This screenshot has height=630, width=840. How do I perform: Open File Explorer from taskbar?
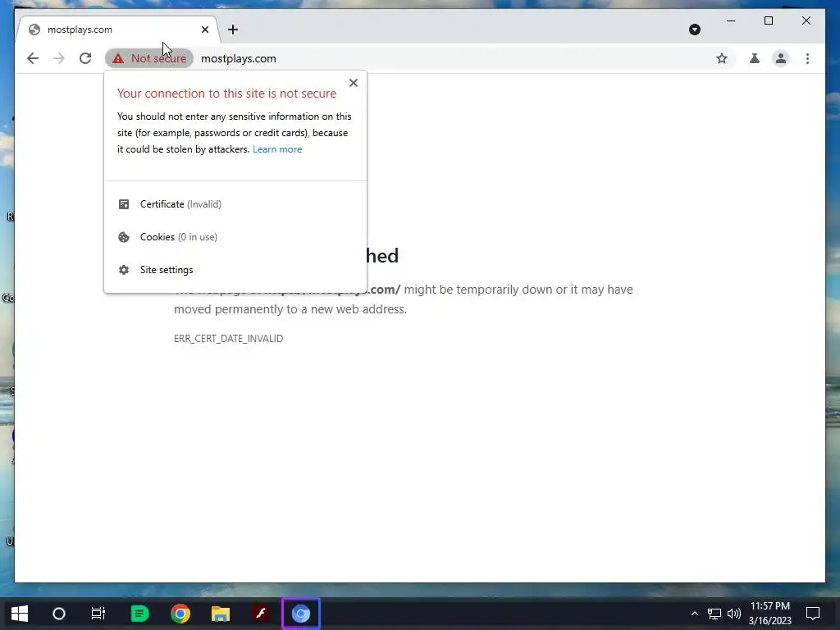220,614
